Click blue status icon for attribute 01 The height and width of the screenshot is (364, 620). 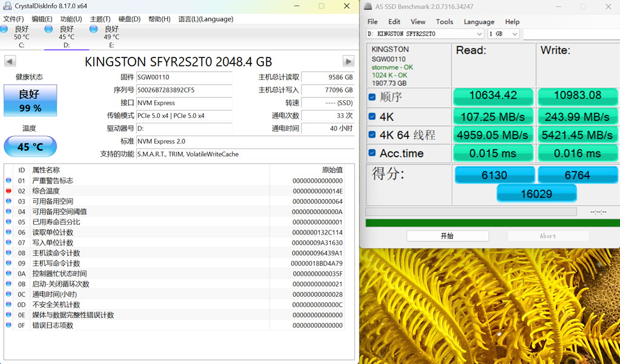click(x=8, y=181)
